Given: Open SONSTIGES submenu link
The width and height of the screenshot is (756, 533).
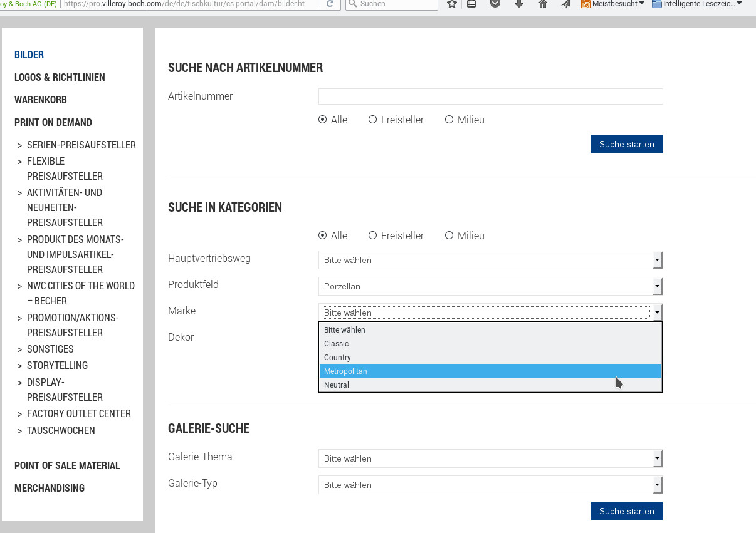Looking at the screenshot, I should point(50,349).
